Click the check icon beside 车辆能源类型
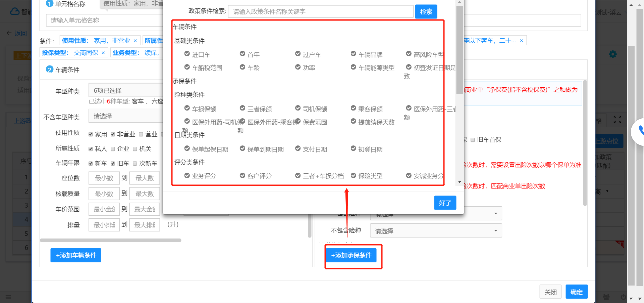644x303 pixels. 353,67
